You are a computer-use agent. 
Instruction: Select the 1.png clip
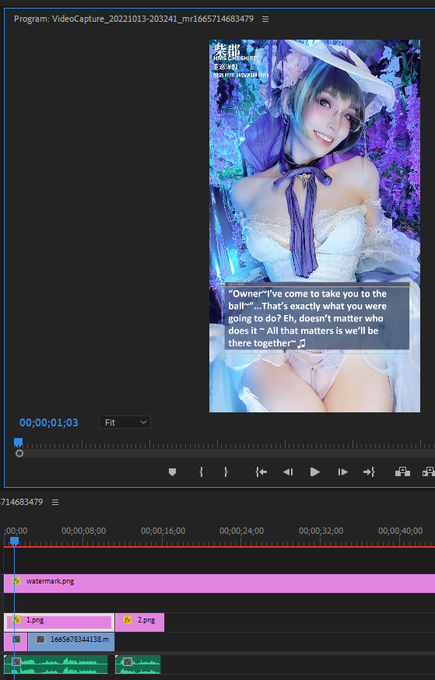(x=59, y=622)
